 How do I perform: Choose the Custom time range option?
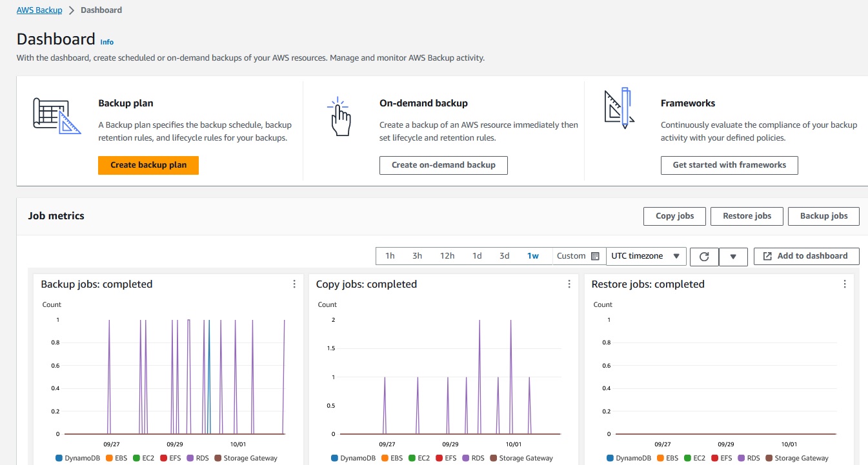point(578,256)
